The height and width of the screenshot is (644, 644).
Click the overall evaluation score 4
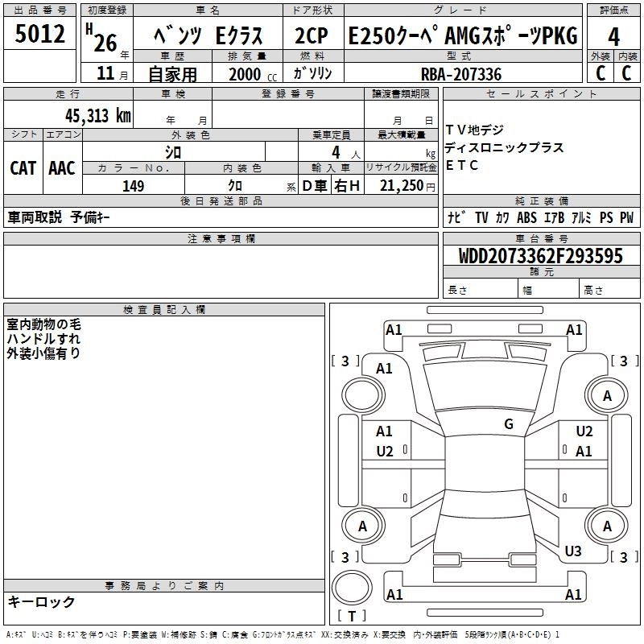(x=613, y=36)
